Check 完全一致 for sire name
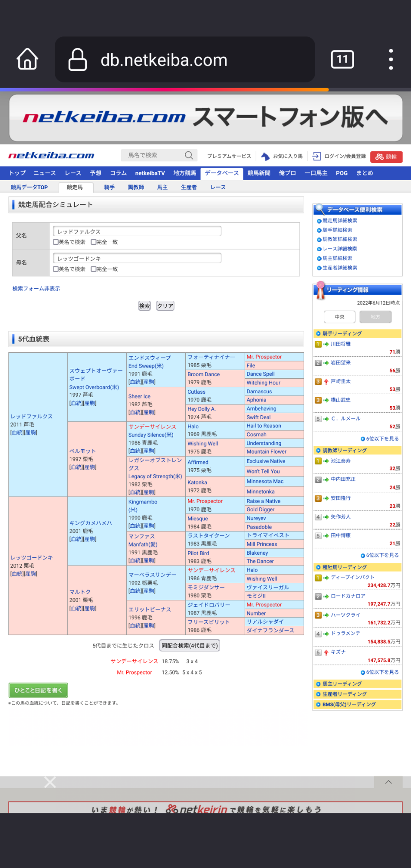Viewport: 411px width, 868px height. click(x=94, y=242)
